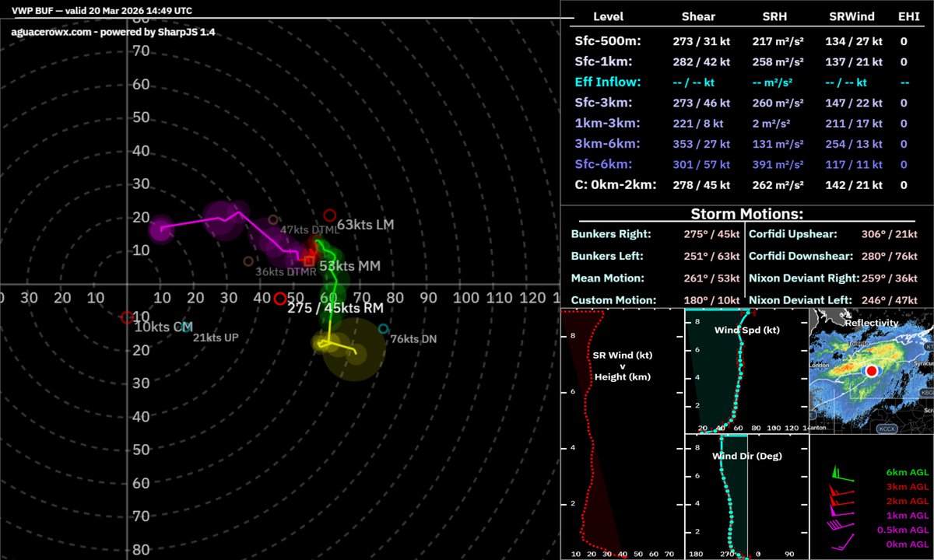Click the VWP BUF valid time title
The width and height of the screenshot is (934, 560).
102,11
